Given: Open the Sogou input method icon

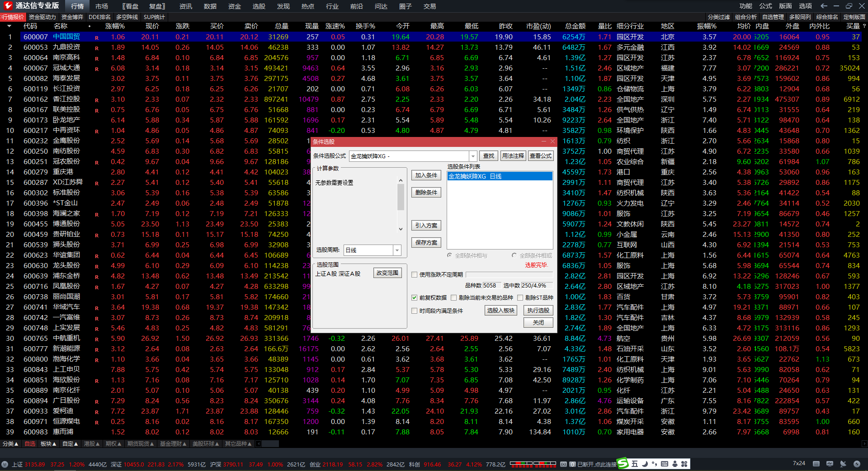Looking at the screenshot, I should pyautogui.click(x=623, y=464).
